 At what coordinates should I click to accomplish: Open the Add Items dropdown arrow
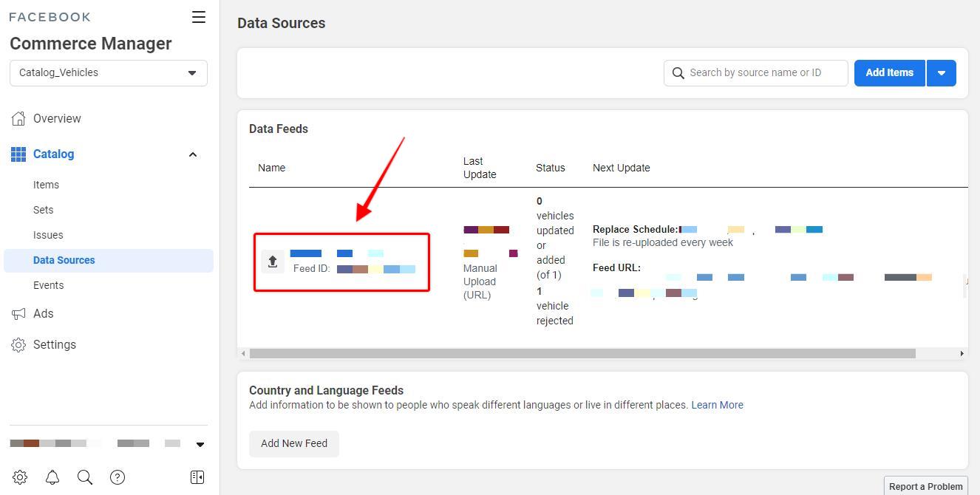coord(942,72)
